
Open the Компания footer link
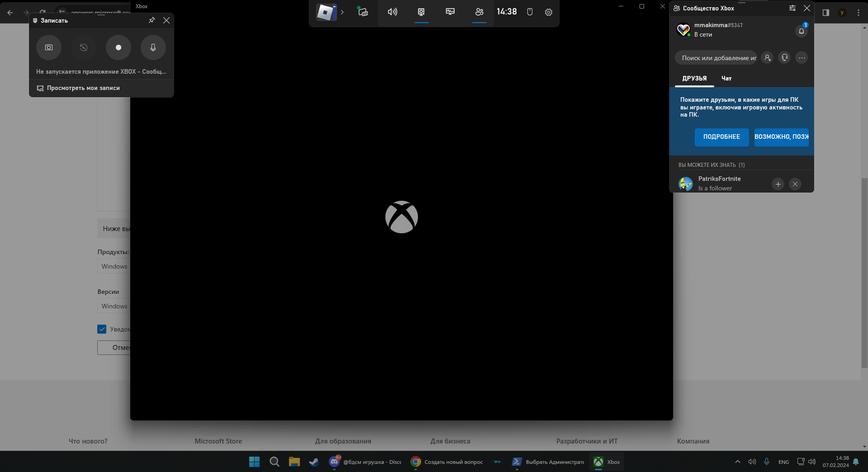[x=693, y=441]
